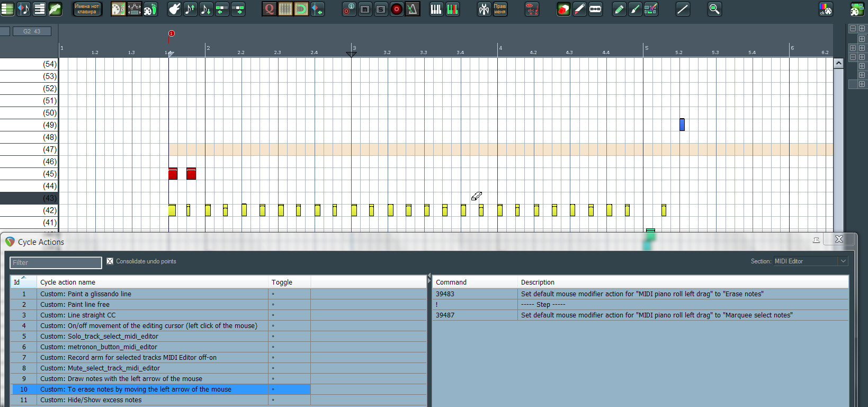868x407 pixels.
Task: Select 'Custom: Mute_select_track_midi_editor' row
Action: pyautogui.click(x=219, y=368)
